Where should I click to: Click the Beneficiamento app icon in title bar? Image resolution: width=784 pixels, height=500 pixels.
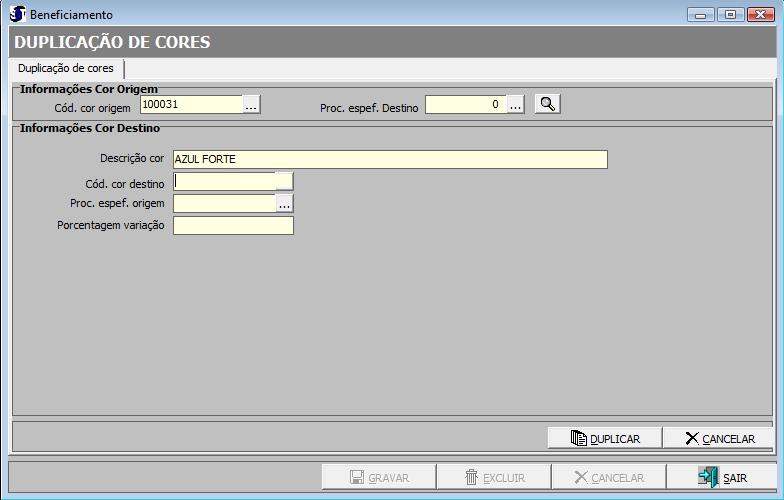(17, 14)
